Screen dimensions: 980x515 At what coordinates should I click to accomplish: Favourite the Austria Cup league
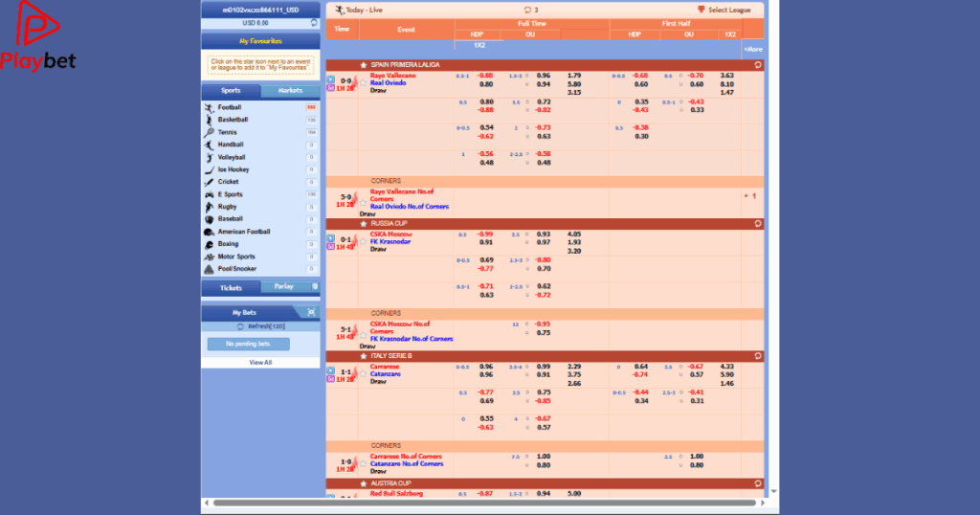pos(363,483)
